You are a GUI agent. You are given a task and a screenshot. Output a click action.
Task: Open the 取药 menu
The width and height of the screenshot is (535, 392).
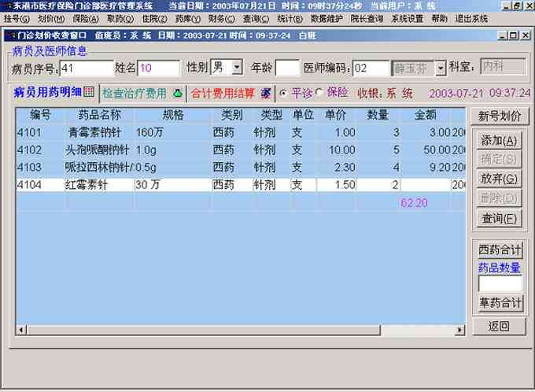[120, 18]
